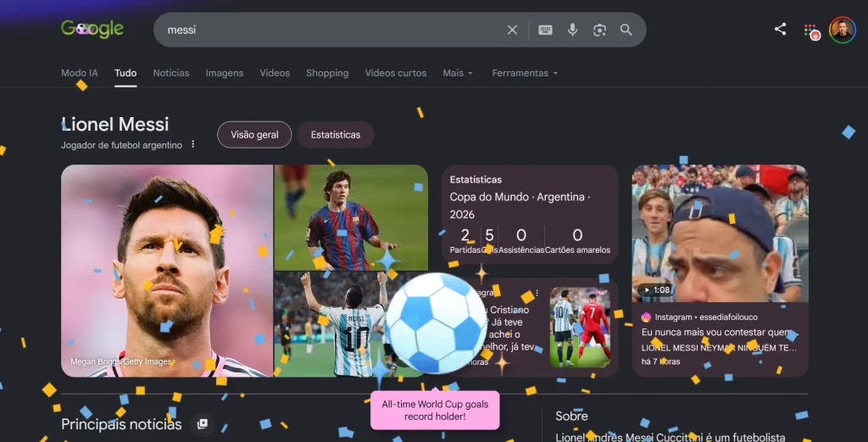The height and width of the screenshot is (442, 868).
Task: Open the large Messi portrait photo
Action: click(x=167, y=271)
